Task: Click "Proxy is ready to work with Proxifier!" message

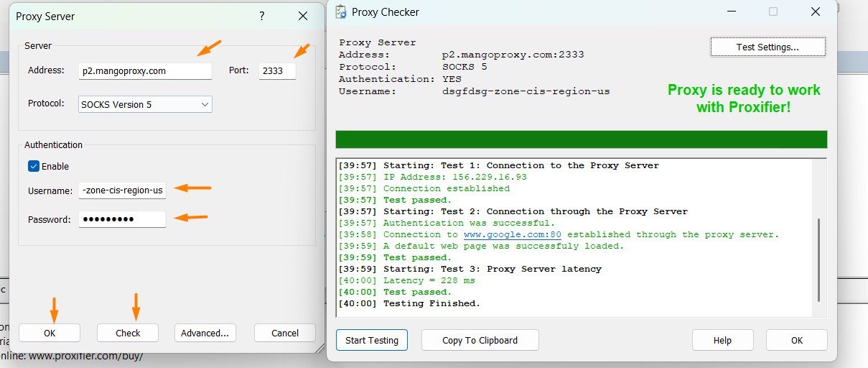Action: [x=744, y=98]
